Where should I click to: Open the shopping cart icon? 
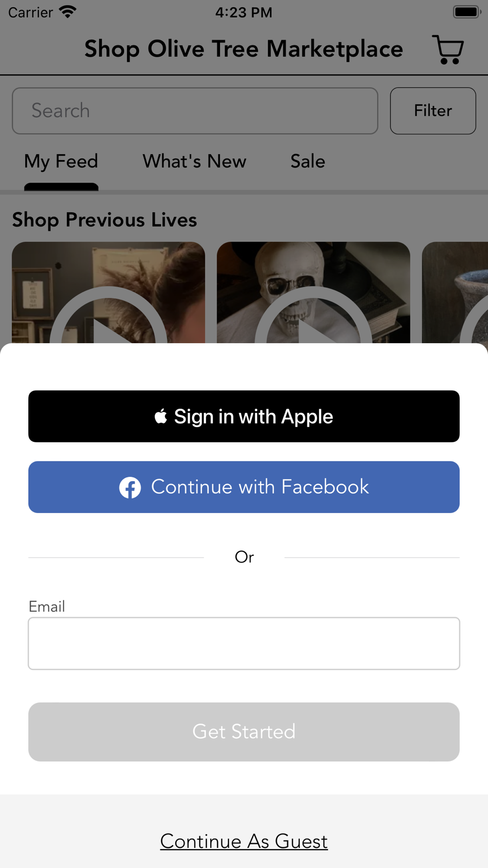pyautogui.click(x=447, y=49)
